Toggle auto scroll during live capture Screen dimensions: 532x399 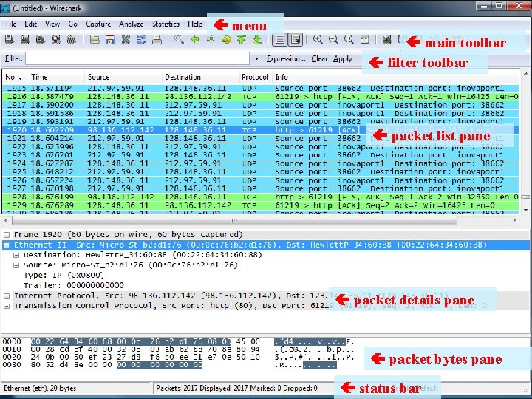pos(296,40)
